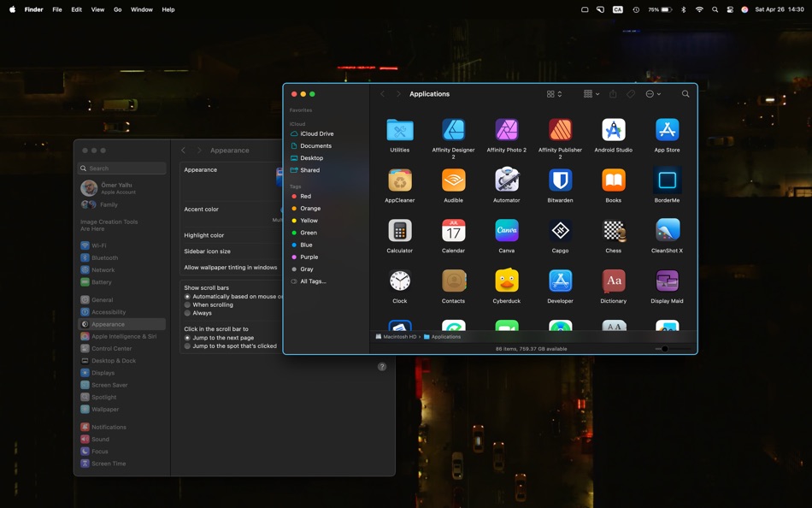812x508 pixels.
Task: Open the More actions ellipsis dropdown
Action: (x=653, y=94)
